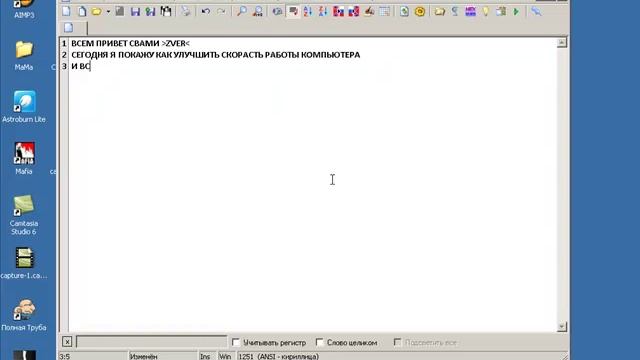The height and width of the screenshot is (360, 640).
Task: Toggle the pressed word wrap toolbar button
Action: pyautogui.click(x=293, y=11)
